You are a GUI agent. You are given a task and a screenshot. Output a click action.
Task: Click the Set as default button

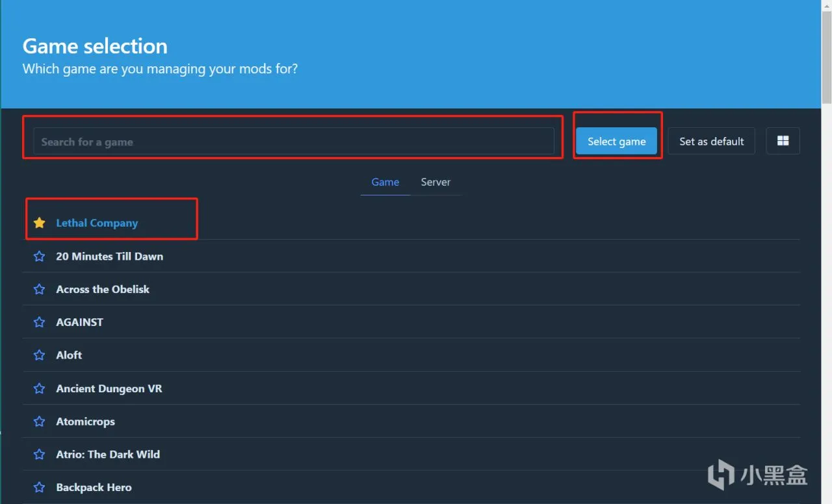tap(711, 141)
